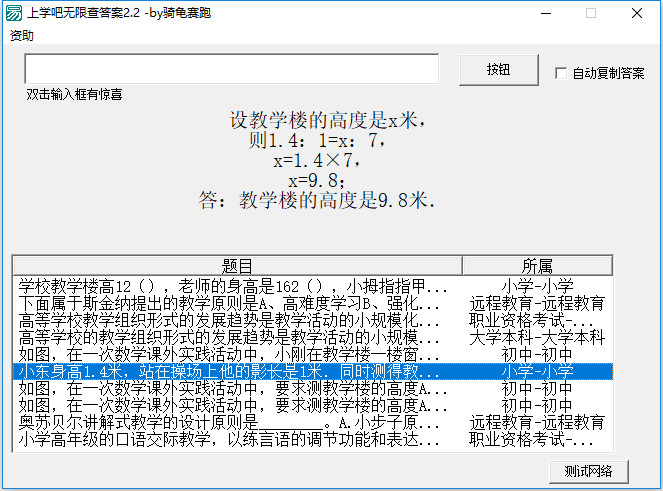
Task: Sort by the 题目 column header
Action: [x=237, y=265]
